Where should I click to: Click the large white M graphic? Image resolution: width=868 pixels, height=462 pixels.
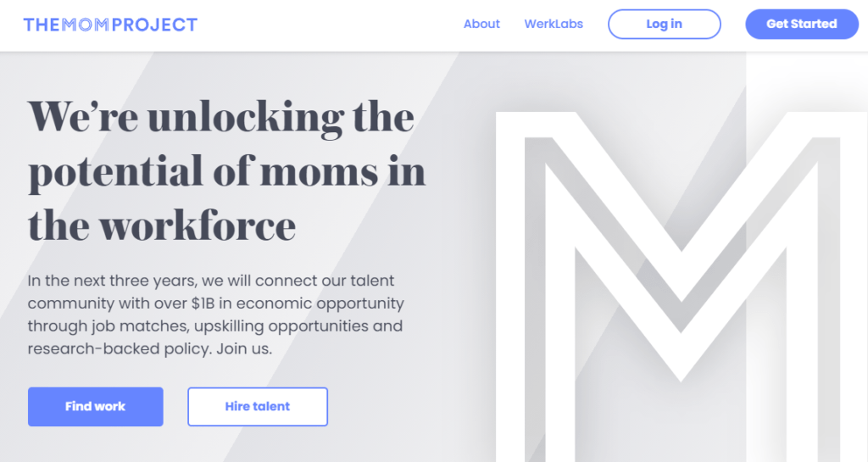pyautogui.click(x=681, y=287)
